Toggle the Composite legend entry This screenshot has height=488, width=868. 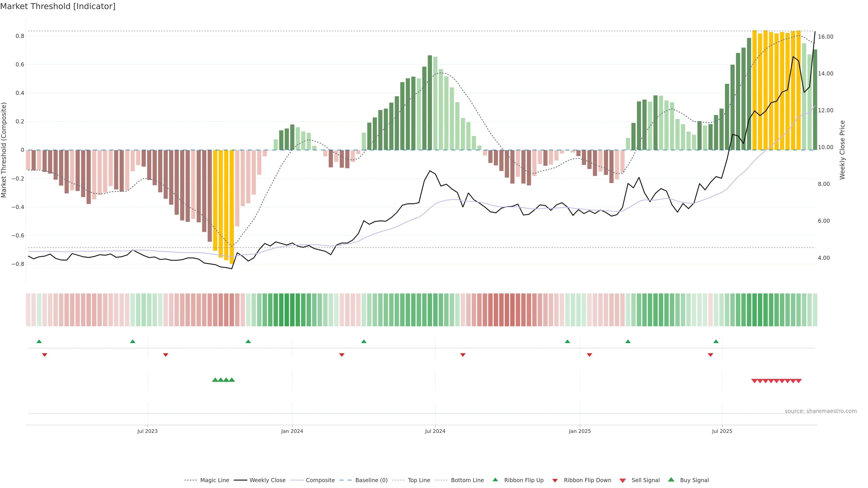click(320, 480)
